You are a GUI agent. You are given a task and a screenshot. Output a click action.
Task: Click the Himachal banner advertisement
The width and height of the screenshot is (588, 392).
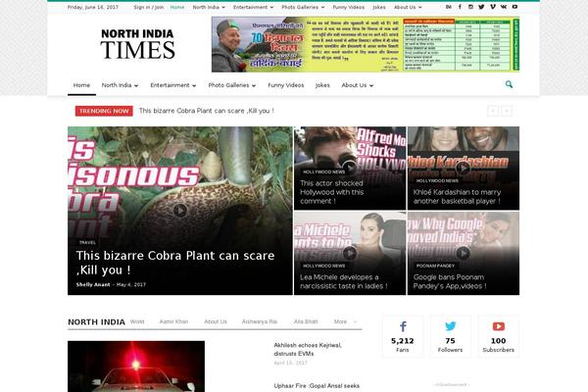(x=366, y=44)
